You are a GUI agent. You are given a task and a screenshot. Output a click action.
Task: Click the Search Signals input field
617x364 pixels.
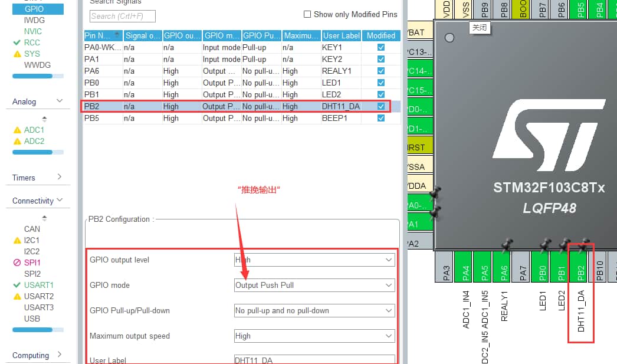(122, 16)
